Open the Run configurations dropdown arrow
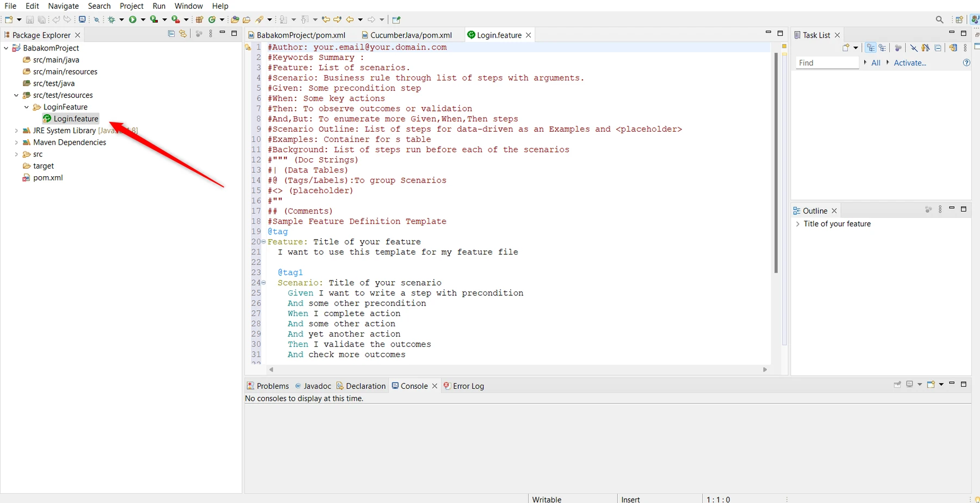The image size is (980, 503). (143, 20)
